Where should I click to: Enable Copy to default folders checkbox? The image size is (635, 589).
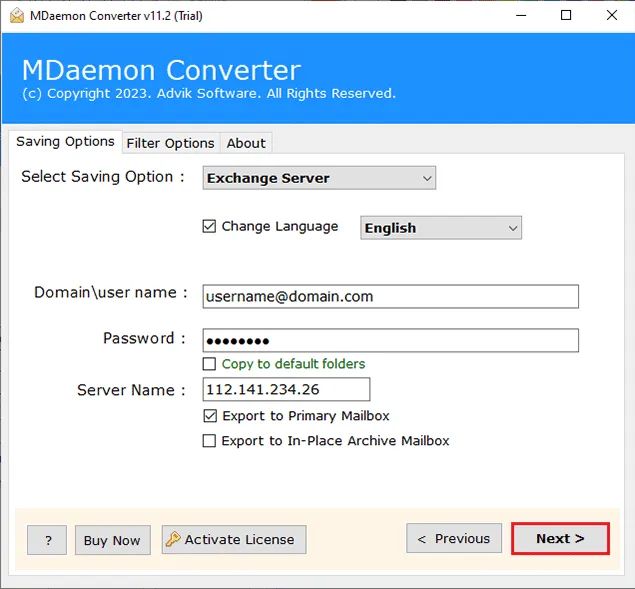(x=209, y=364)
